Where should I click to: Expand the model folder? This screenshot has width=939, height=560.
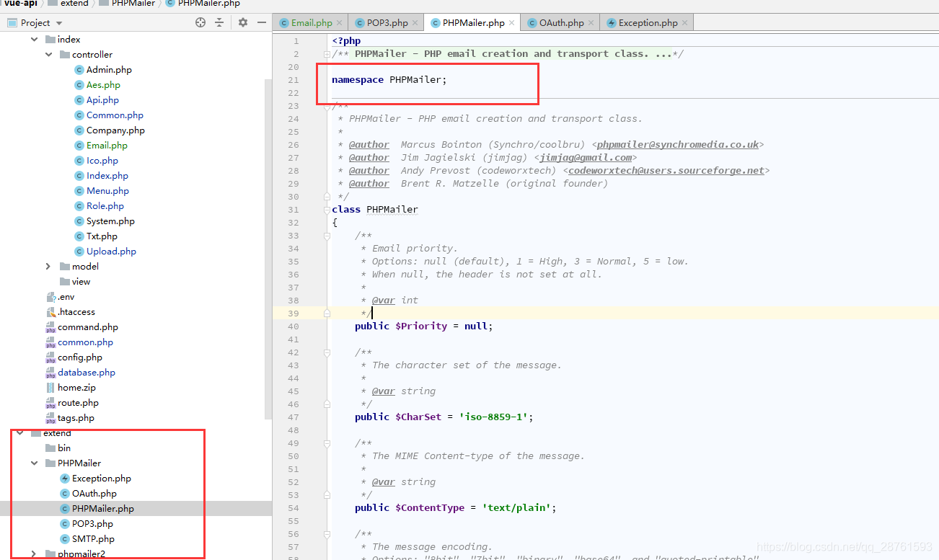[48, 267]
